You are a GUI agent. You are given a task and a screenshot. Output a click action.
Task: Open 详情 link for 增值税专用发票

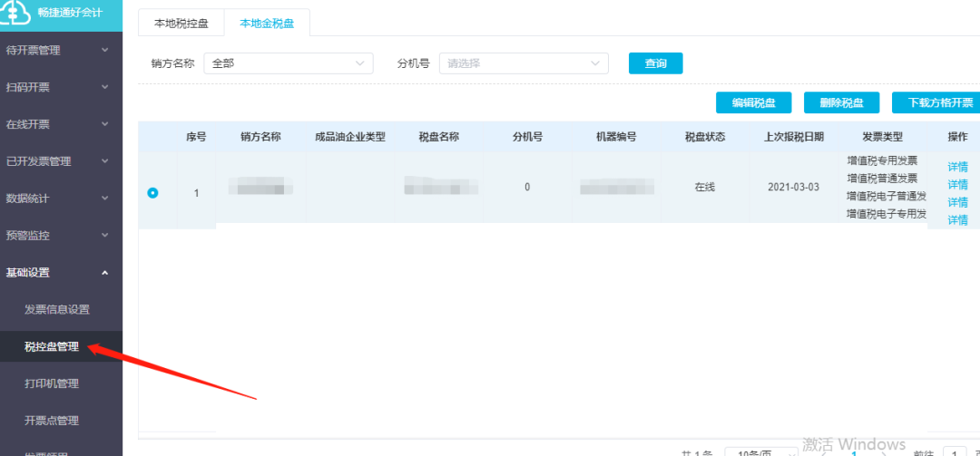[x=957, y=167]
